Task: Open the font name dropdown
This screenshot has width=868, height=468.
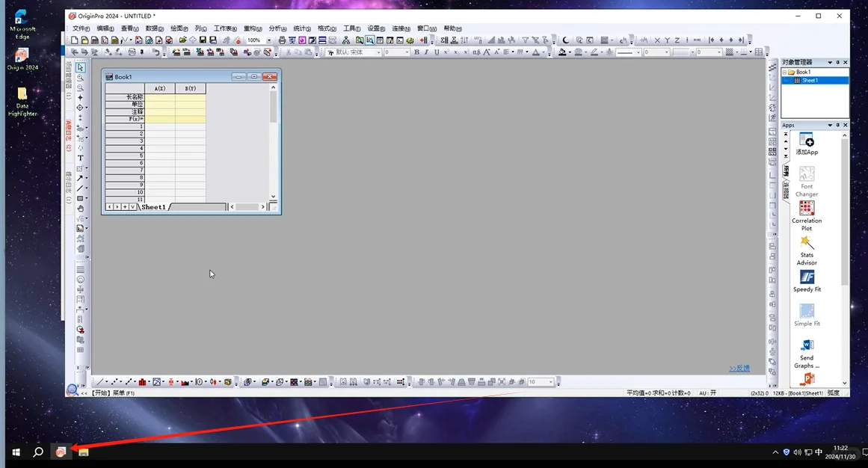Action: point(379,52)
